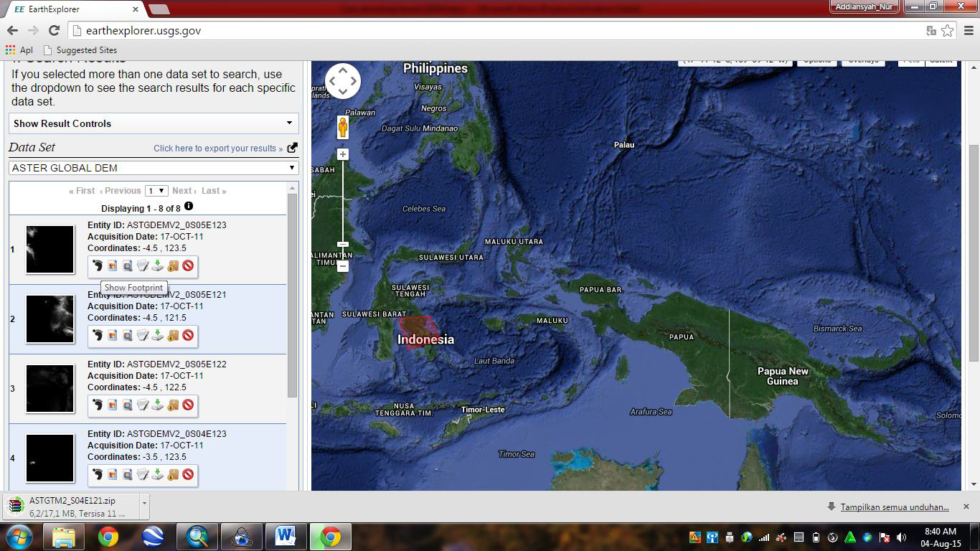Expand the Show Result Controls dropdown

pyautogui.click(x=154, y=123)
